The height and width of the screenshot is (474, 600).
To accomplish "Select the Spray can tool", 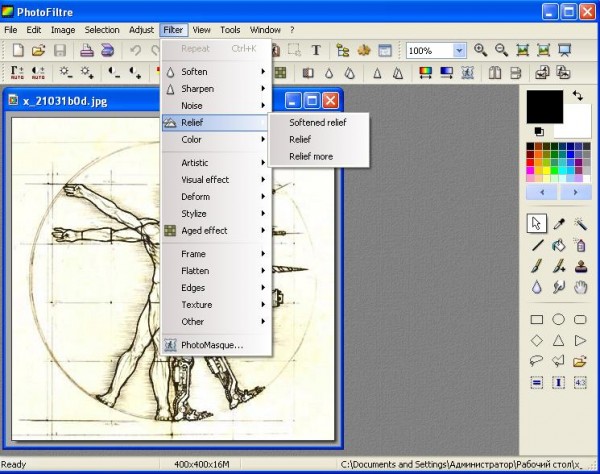I will pyautogui.click(x=580, y=245).
